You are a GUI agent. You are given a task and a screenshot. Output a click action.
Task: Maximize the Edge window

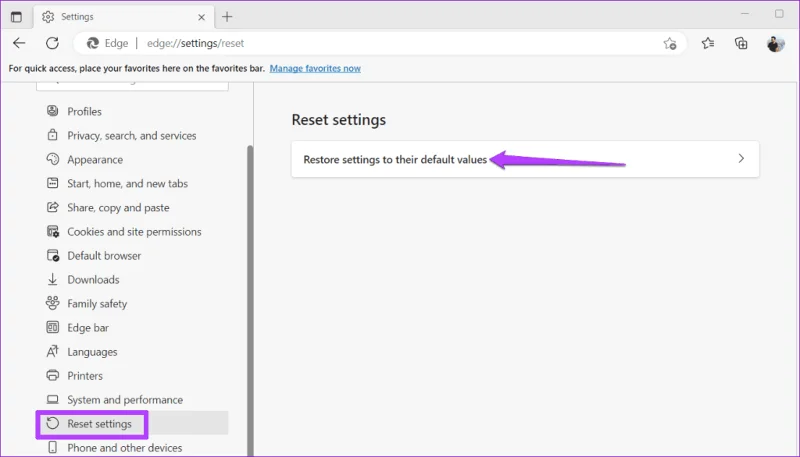779,14
